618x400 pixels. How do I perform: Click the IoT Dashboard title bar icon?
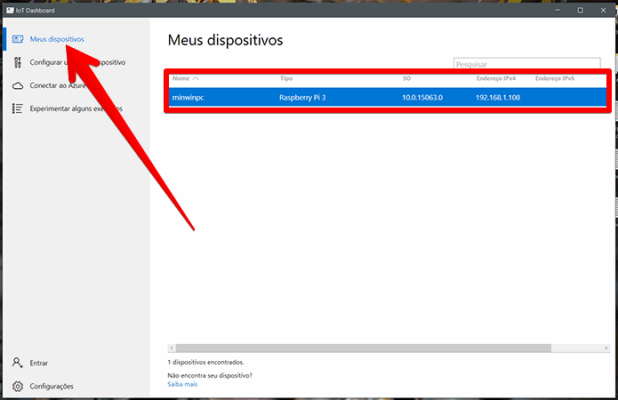click(10, 10)
